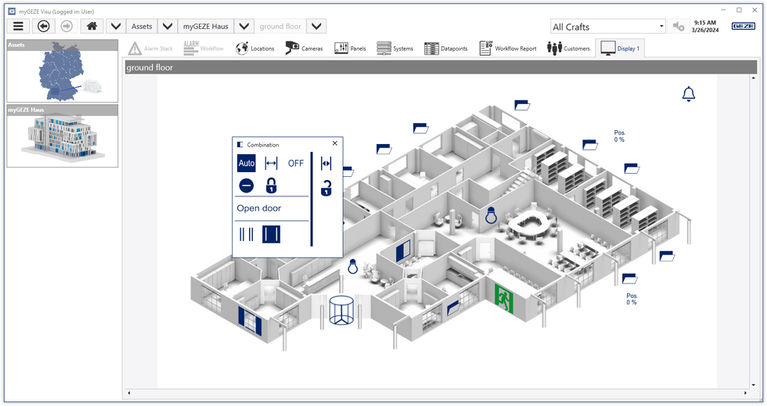This screenshot has height=406, width=767.
Task: Click the alarm bell icon on the floor plan
Action: [688, 94]
